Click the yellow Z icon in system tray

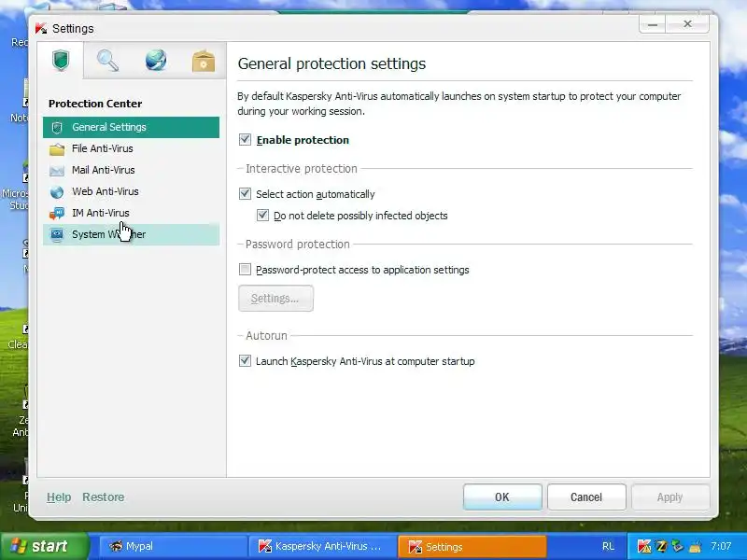point(661,546)
